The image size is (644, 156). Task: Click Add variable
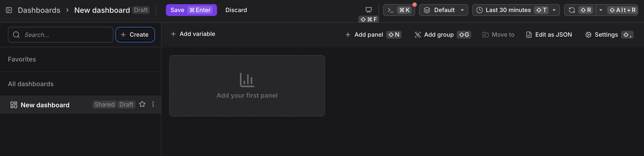coord(193,34)
